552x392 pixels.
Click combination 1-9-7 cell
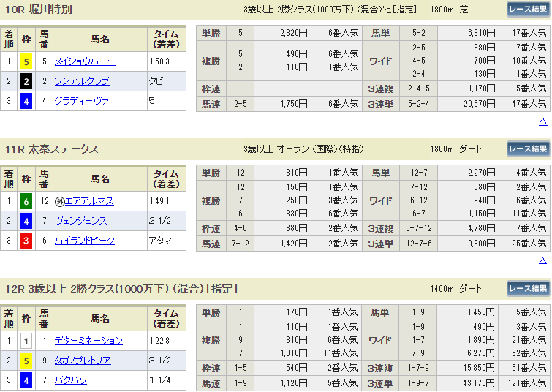coord(419,383)
